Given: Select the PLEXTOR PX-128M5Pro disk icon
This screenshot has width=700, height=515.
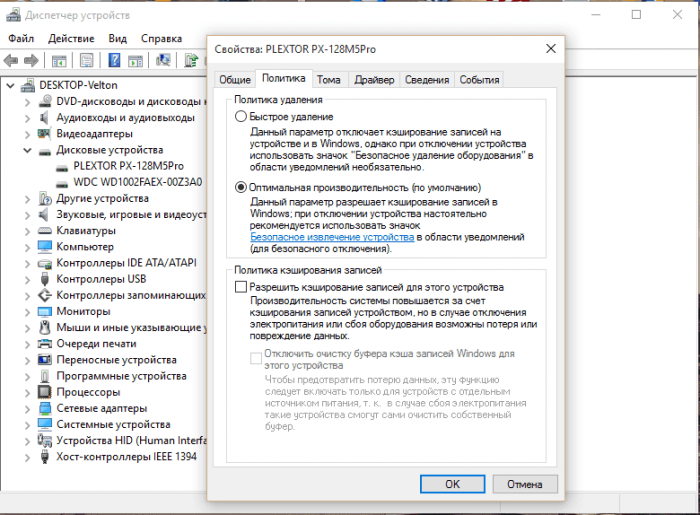Looking at the screenshot, I should click(61, 166).
